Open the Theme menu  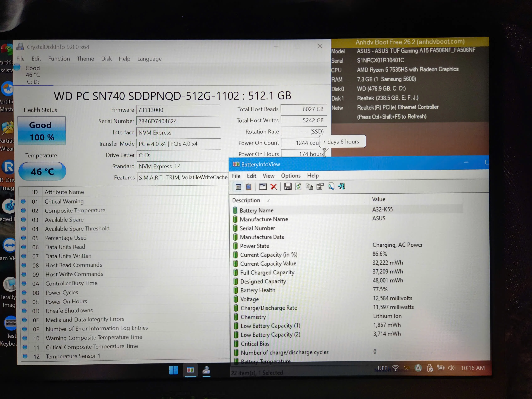(x=85, y=59)
